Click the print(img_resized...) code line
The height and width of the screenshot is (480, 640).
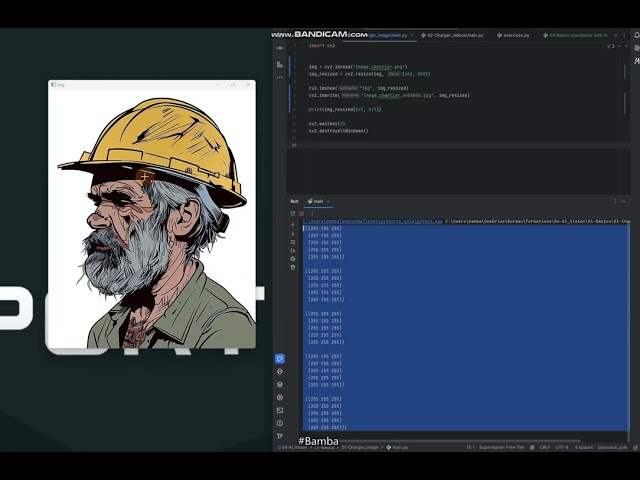[x=345, y=109]
